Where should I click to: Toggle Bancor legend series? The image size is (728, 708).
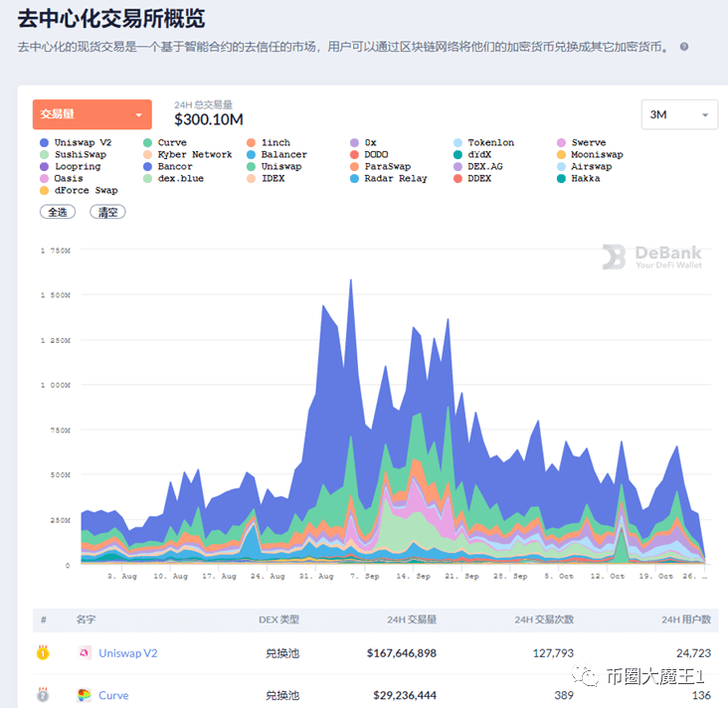tap(168, 166)
